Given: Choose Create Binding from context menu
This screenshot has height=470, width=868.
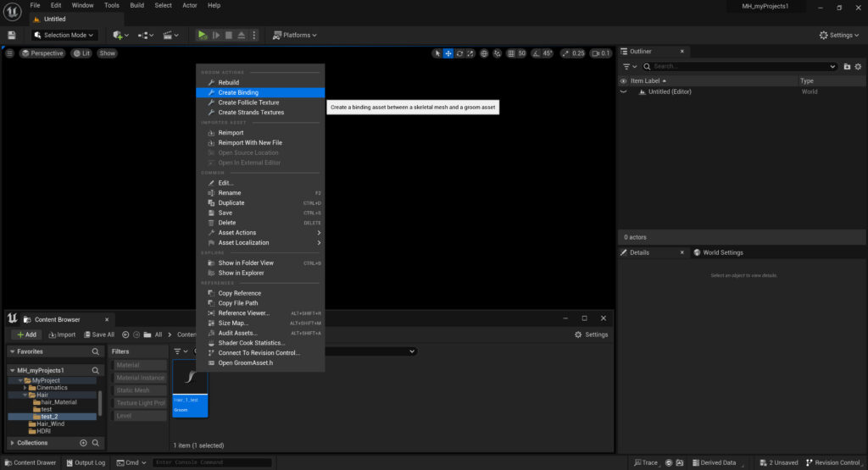Looking at the screenshot, I should [x=260, y=92].
